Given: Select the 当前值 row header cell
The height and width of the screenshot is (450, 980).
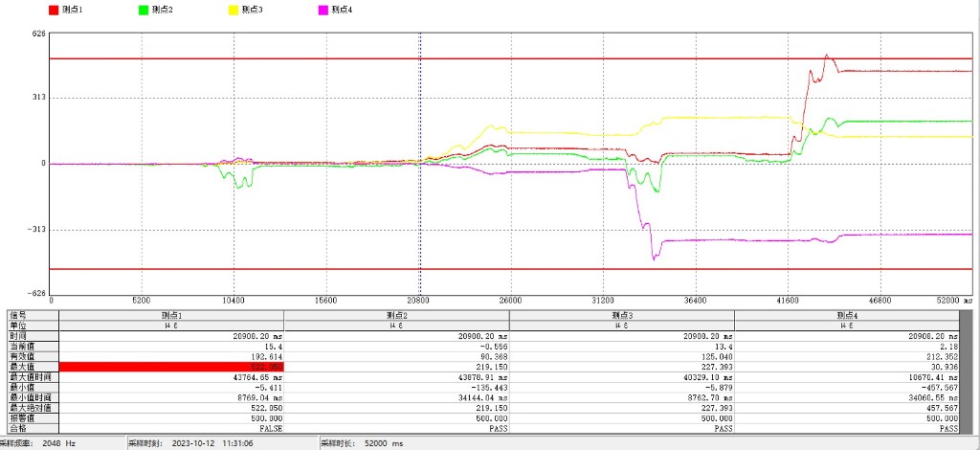Looking at the screenshot, I should coord(33,346).
